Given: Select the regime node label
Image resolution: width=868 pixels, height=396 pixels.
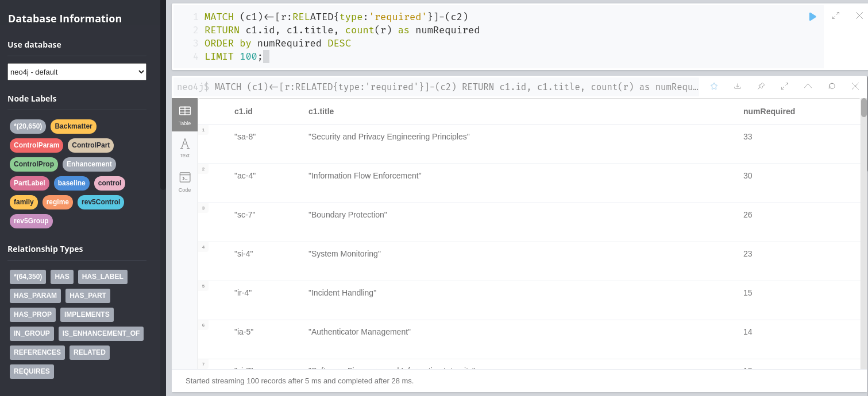Looking at the screenshot, I should click(x=57, y=202).
